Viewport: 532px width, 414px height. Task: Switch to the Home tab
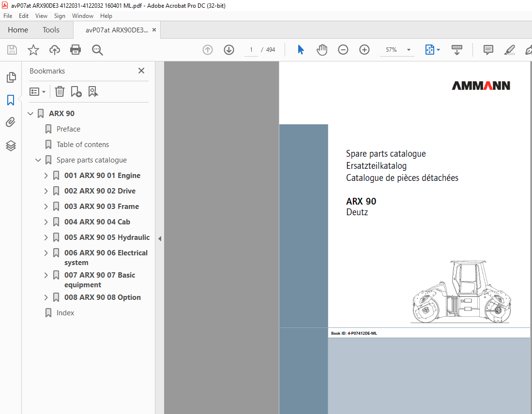(18, 30)
